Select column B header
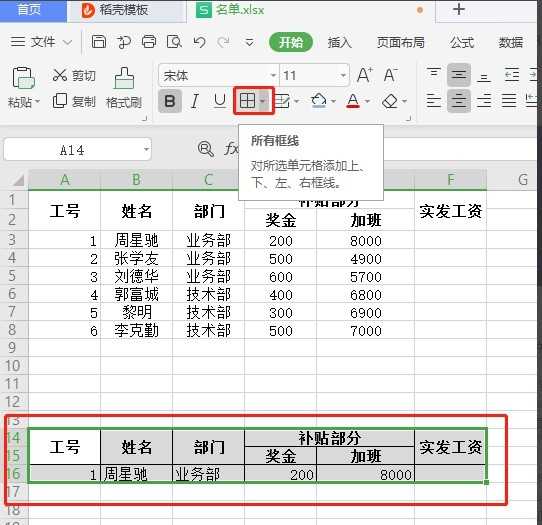 pos(137,180)
